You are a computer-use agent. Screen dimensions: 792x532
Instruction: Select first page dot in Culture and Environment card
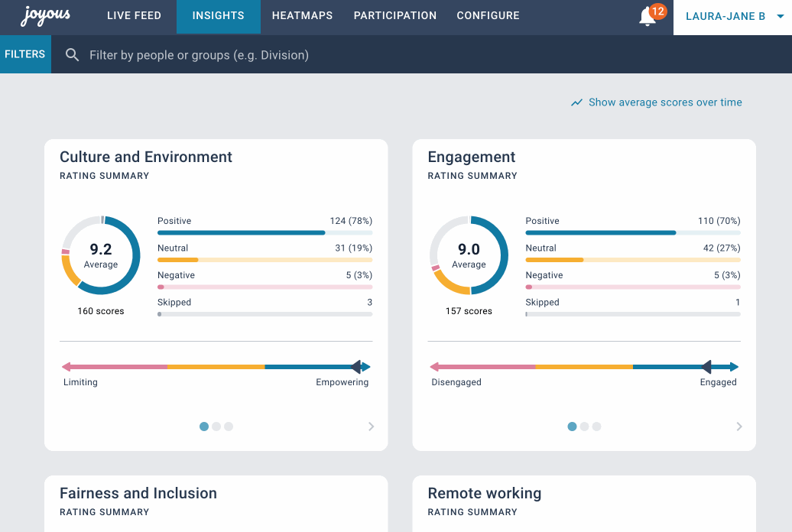(x=204, y=427)
